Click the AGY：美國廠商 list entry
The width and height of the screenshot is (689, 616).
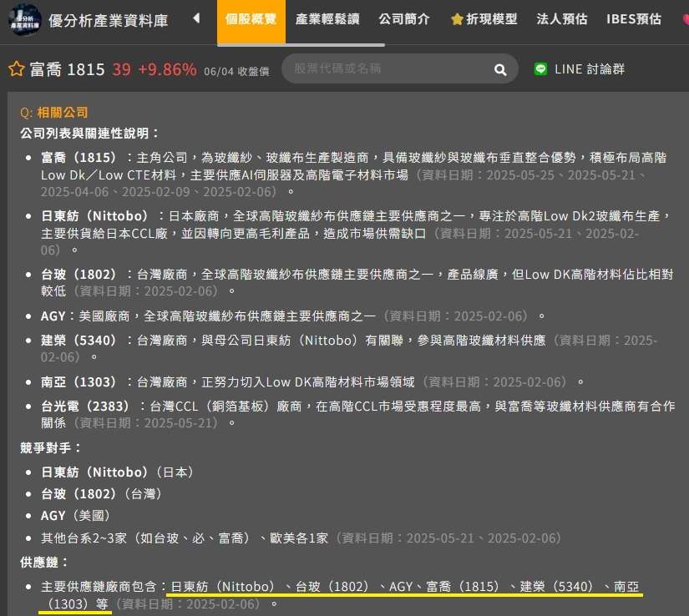click(292, 316)
